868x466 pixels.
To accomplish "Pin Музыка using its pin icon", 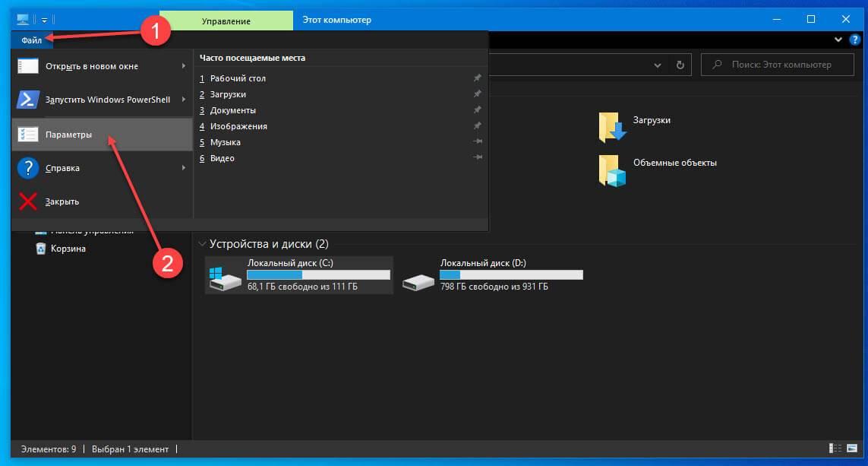I will click(477, 142).
